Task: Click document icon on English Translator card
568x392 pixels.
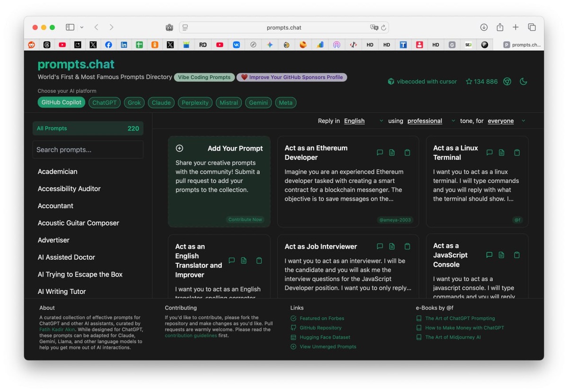Action: [244, 260]
